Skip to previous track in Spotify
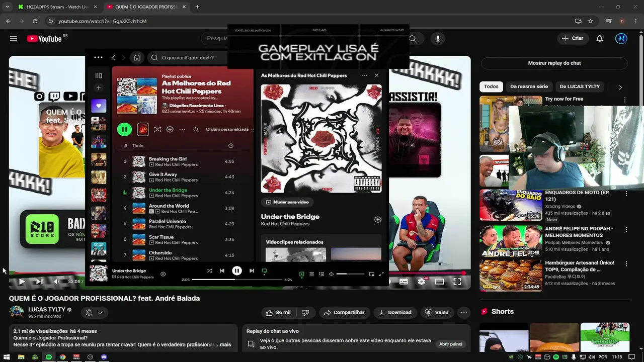 point(222,271)
